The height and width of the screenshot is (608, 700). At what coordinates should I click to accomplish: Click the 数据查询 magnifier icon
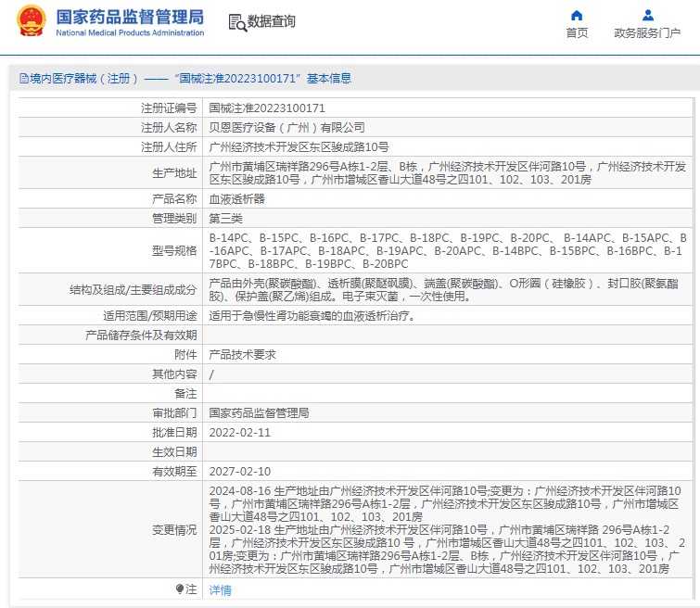pyautogui.click(x=236, y=21)
